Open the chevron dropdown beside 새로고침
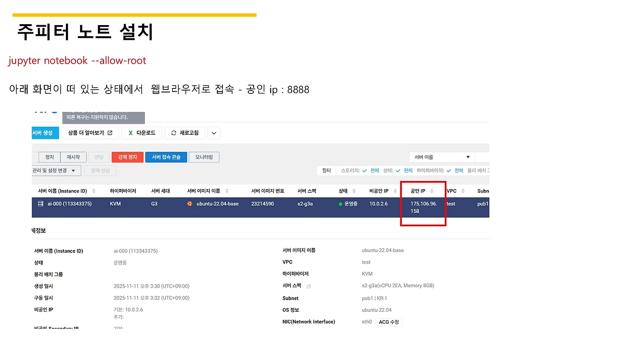644x362 pixels. 214,133
